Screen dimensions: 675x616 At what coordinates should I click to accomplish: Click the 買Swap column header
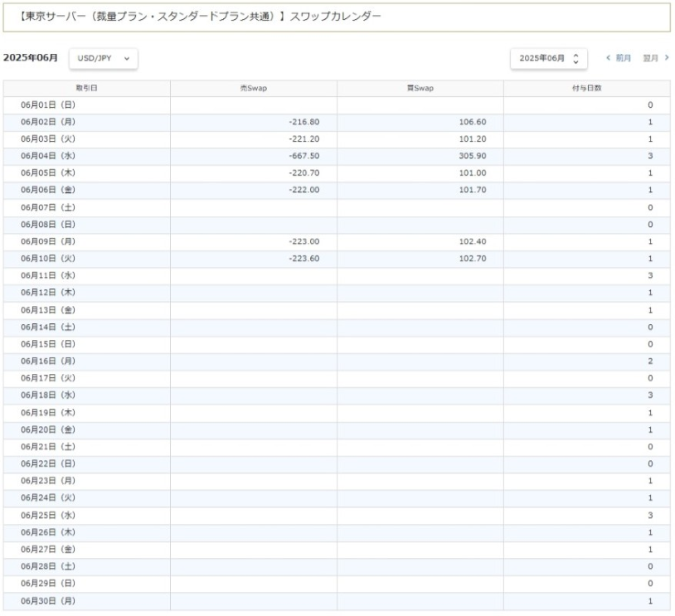click(420, 88)
